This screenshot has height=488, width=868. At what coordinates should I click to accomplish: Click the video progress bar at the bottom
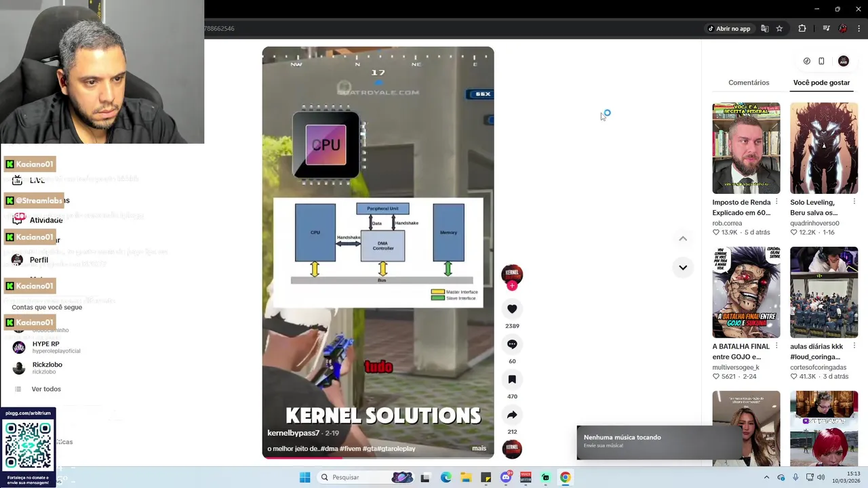click(378, 457)
